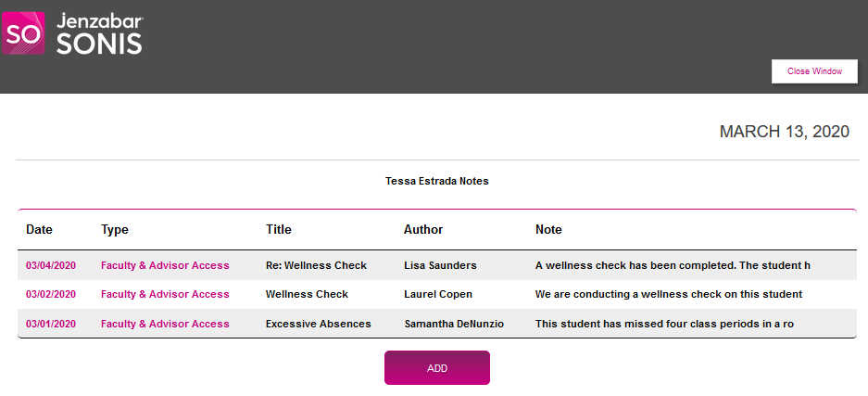Select Faculty & Advisor Access for Re: Wellness Check
The height and width of the screenshot is (396, 868).
(x=165, y=265)
